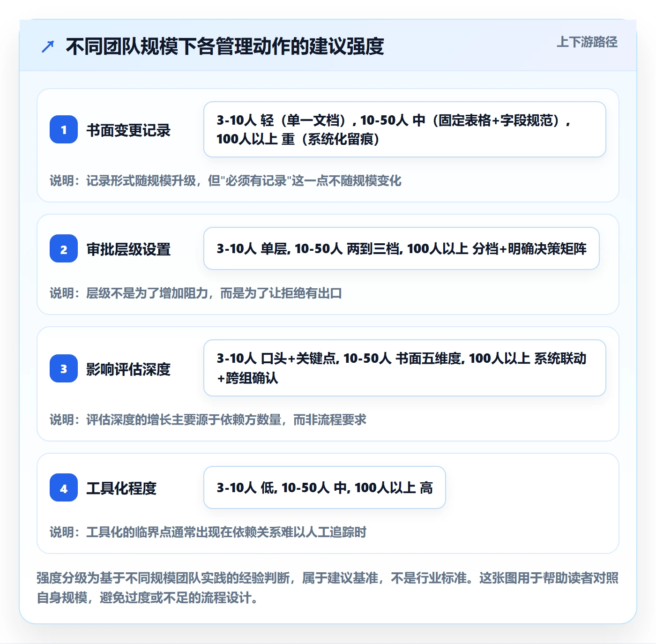Image resolution: width=656 pixels, height=644 pixels.
Task: Click the number 4 badge
Action: point(64,487)
